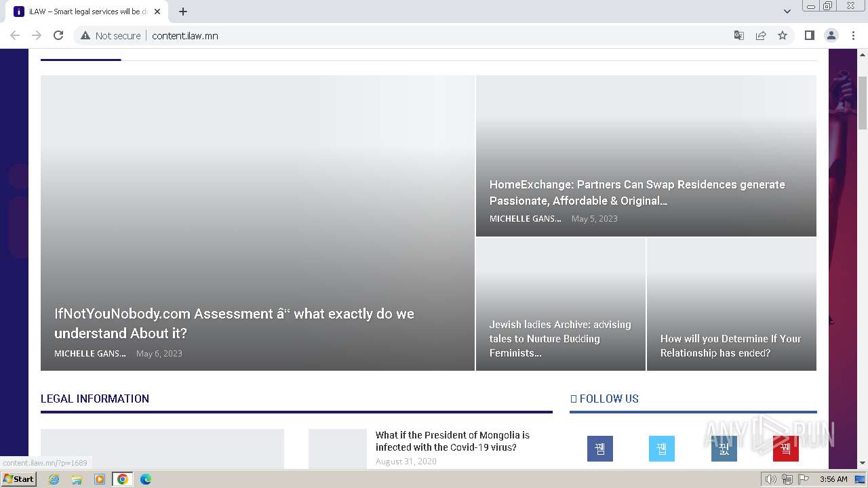Share this page icon
Screen dimensions: 868x488
(761, 35)
